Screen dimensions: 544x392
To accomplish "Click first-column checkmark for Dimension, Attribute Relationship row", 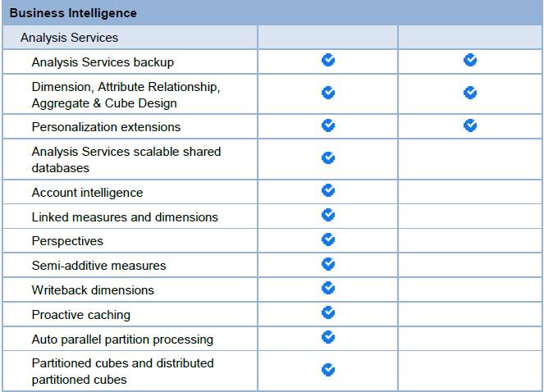I will pos(328,93).
